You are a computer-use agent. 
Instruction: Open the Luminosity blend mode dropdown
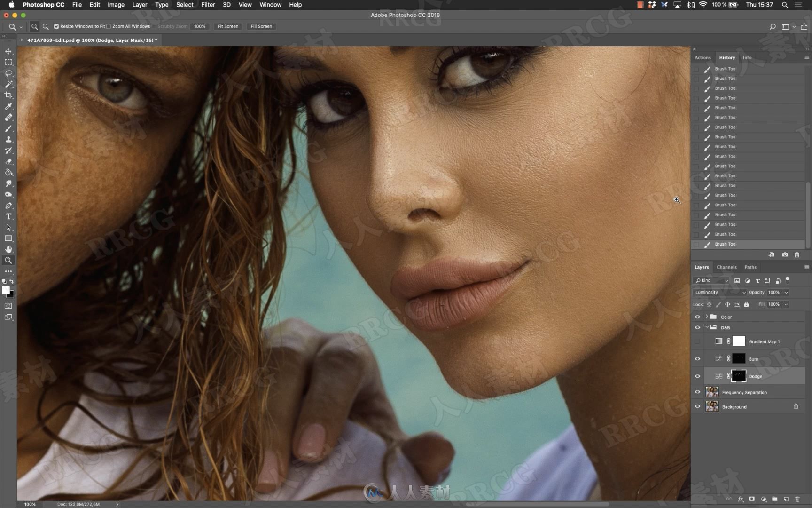tap(719, 292)
